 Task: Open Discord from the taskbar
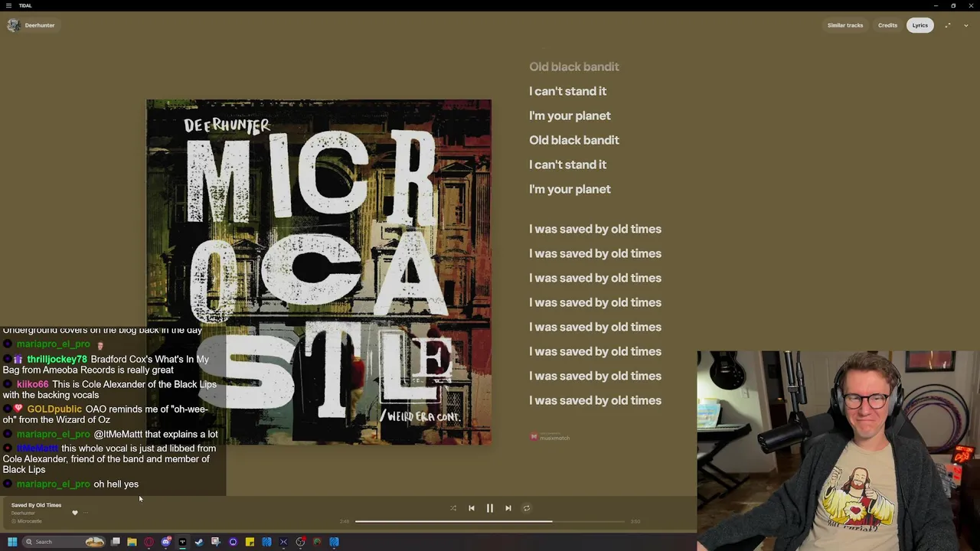[x=166, y=542]
